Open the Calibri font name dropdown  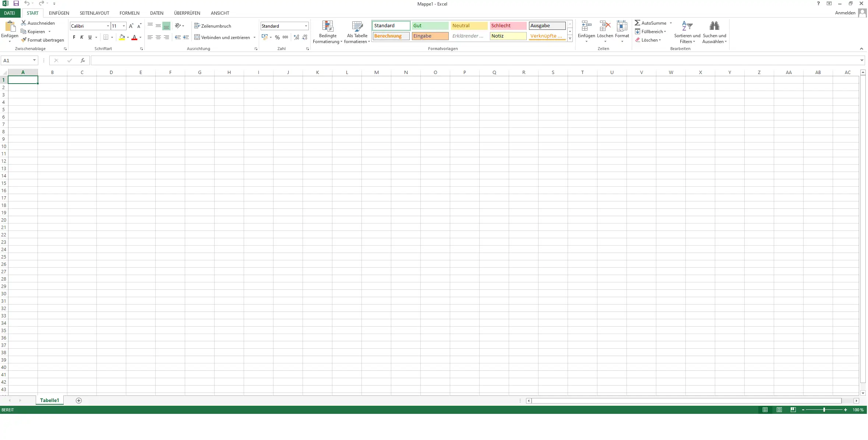coord(108,26)
